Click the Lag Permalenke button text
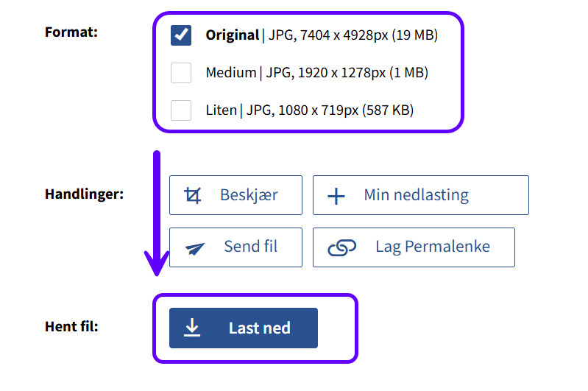This screenshot has width=588, height=391. [x=433, y=247]
